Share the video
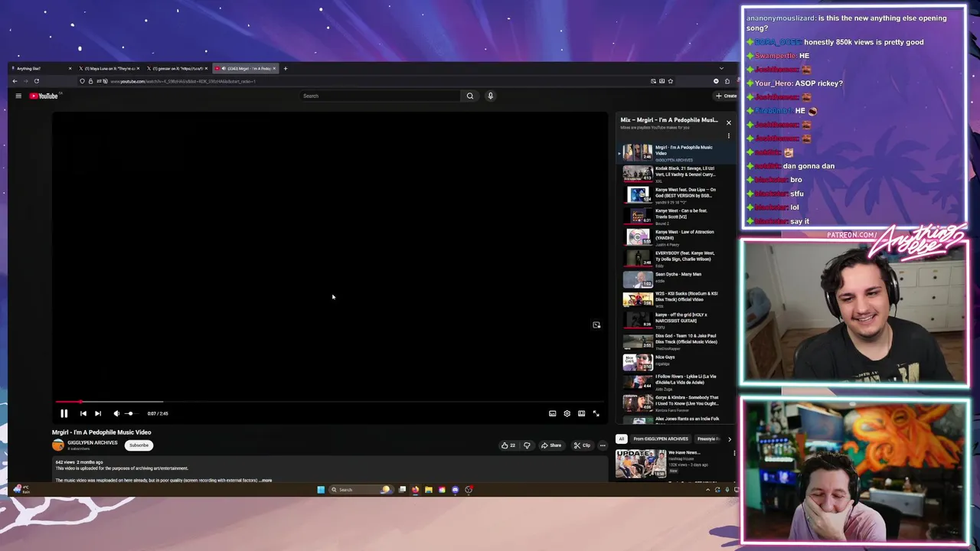Image resolution: width=980 pixels, height=551 pixels. tap(551, 445)
